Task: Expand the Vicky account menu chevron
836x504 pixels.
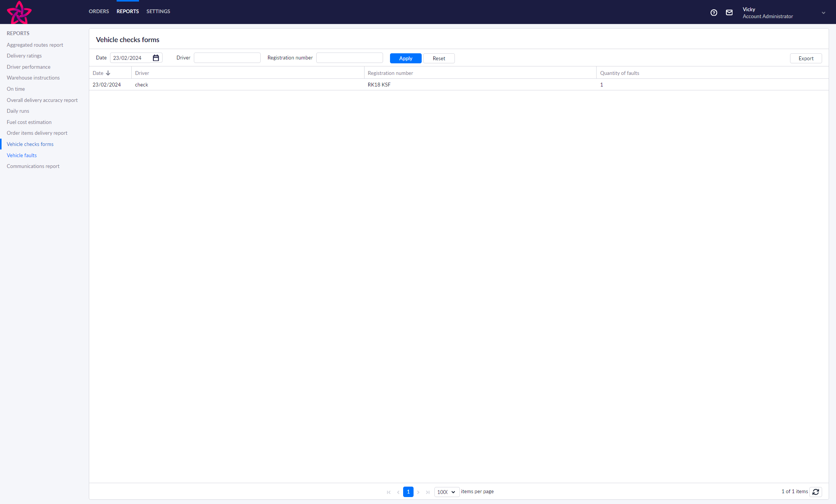Action: coord(823,13)
